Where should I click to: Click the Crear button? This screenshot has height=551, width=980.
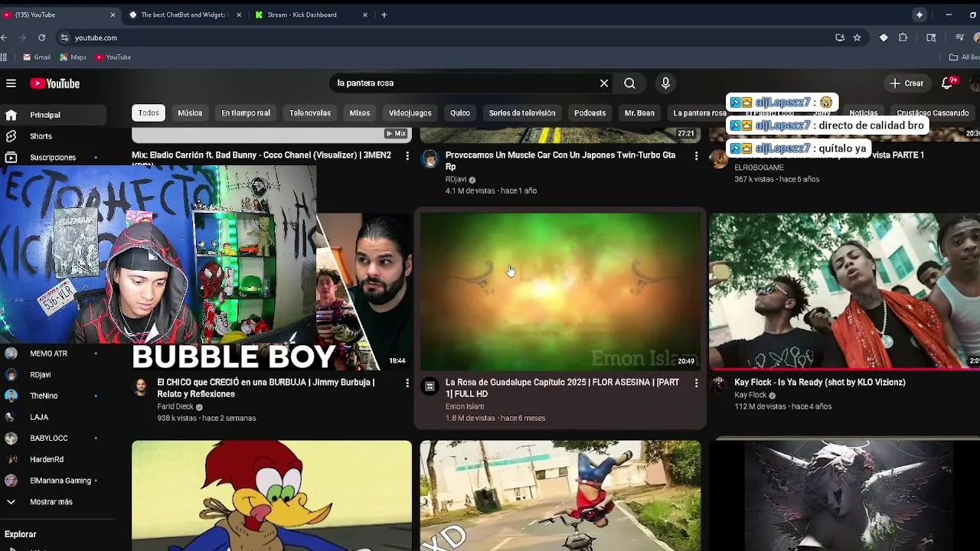(x=907, y=83)
